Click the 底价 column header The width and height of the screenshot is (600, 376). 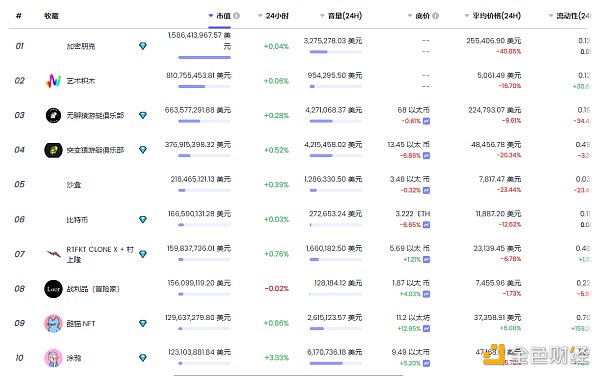[422, 16]
